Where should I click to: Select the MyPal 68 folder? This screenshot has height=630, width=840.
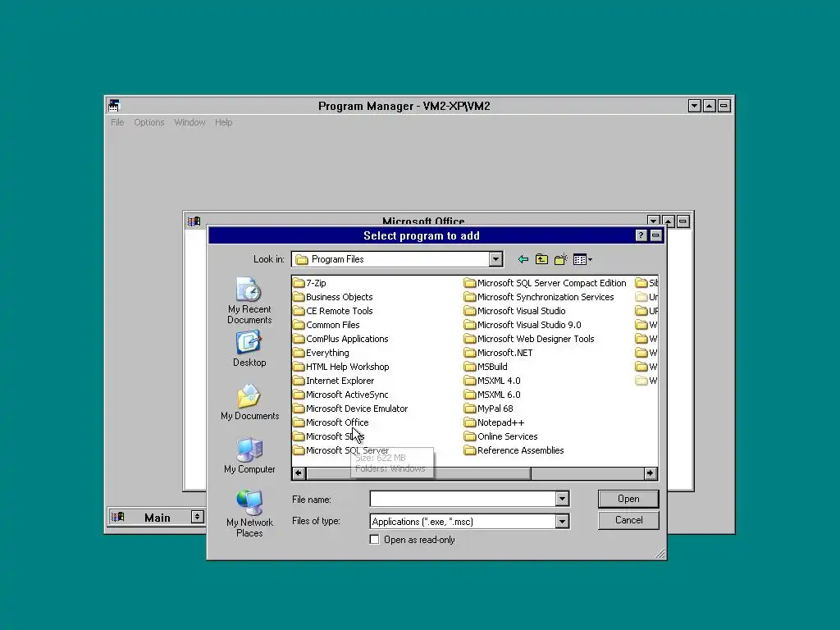pyautogui.click(x=489, y=409)
